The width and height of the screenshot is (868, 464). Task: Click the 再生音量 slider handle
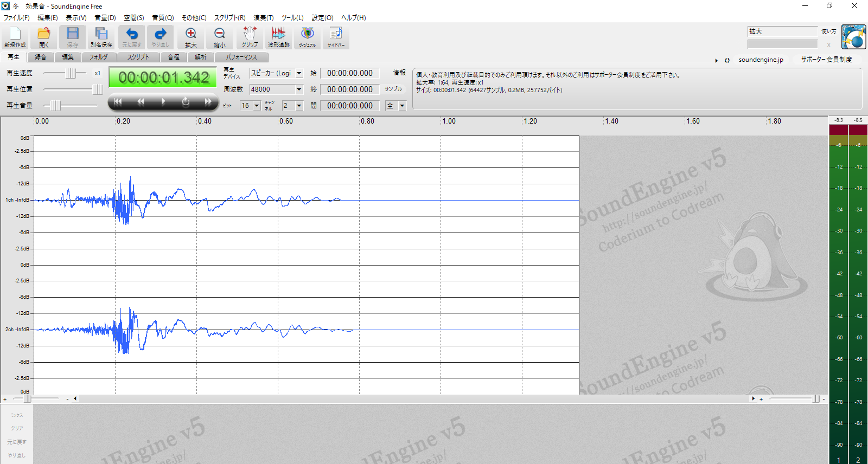55,106
